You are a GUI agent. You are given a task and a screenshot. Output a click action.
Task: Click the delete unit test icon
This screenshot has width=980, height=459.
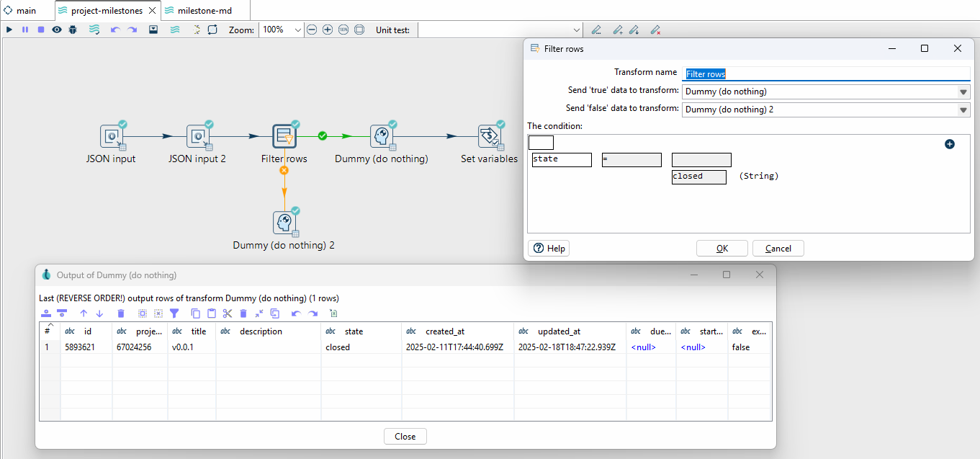[655, 30]
